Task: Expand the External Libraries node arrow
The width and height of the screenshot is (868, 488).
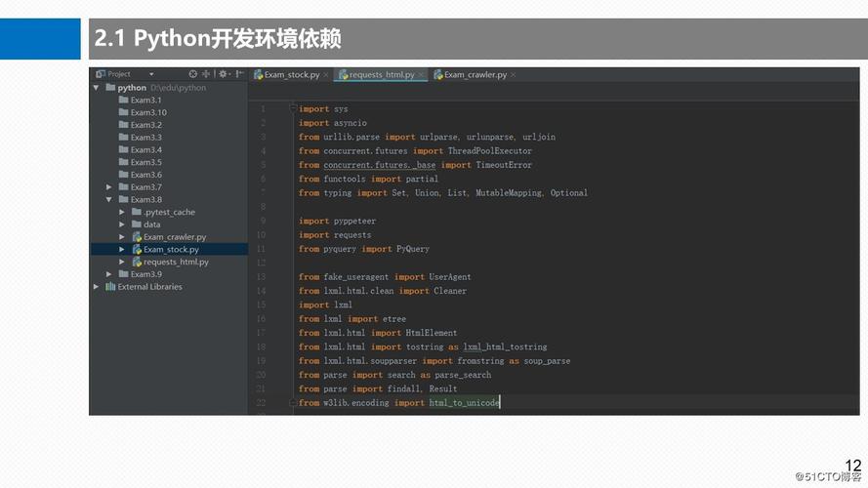Action: [x=97, y=287]
